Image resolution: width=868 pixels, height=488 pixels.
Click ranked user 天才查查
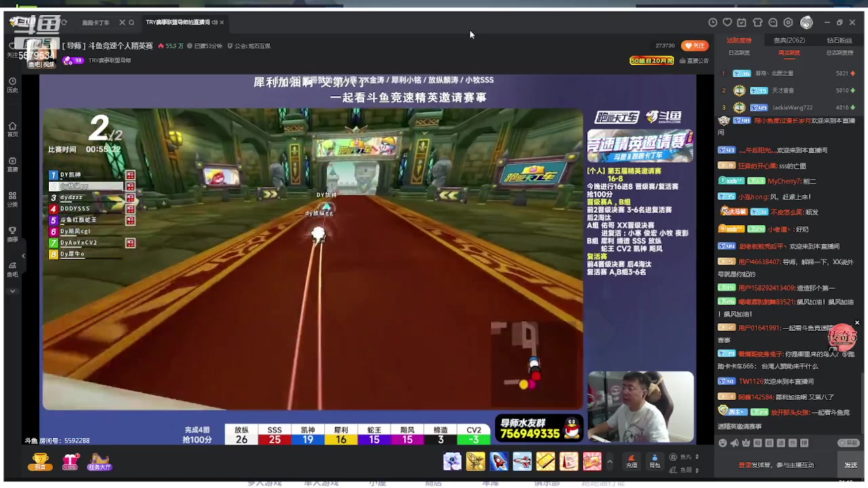783,90
